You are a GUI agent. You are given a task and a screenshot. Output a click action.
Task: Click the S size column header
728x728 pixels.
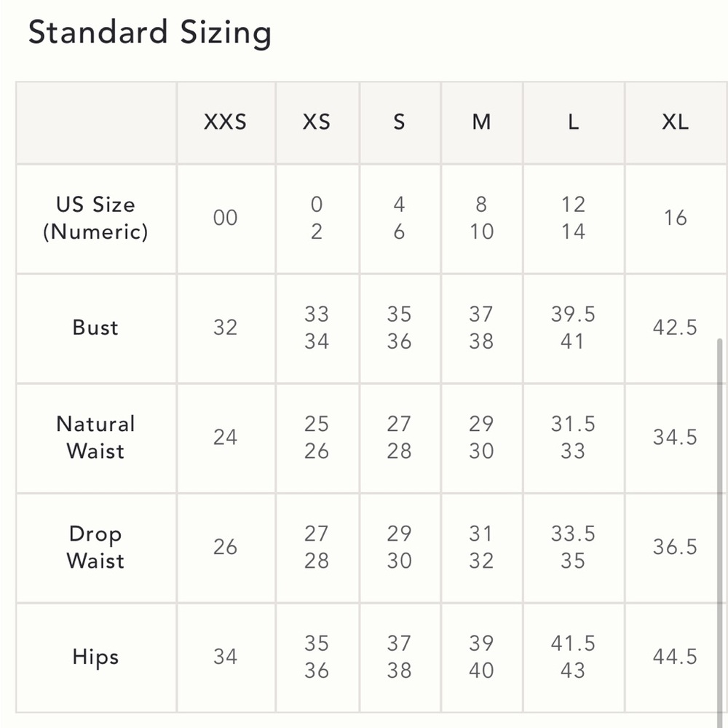pos(399,122)
